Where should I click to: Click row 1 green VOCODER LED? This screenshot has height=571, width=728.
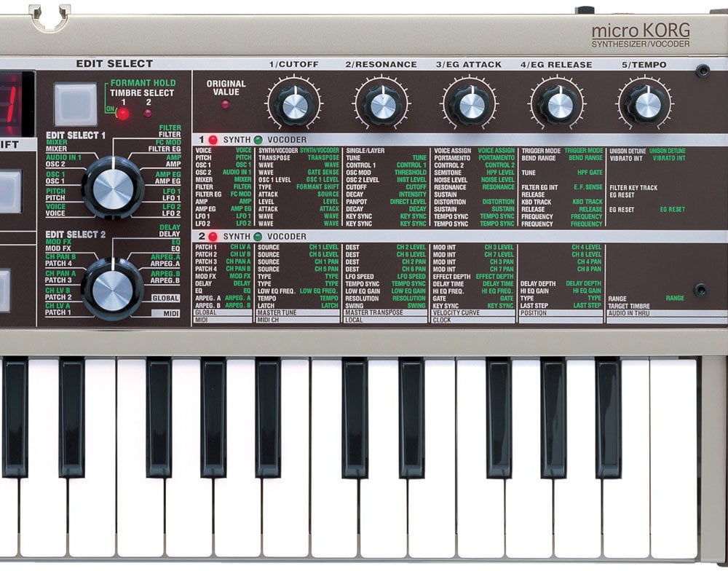coord(258,140)
